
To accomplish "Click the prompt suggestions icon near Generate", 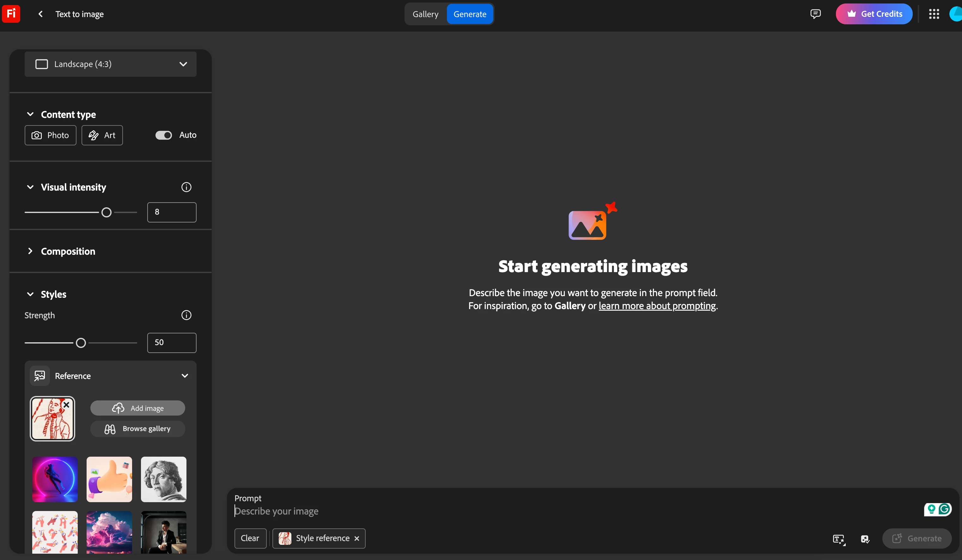I will click(839, 539).
